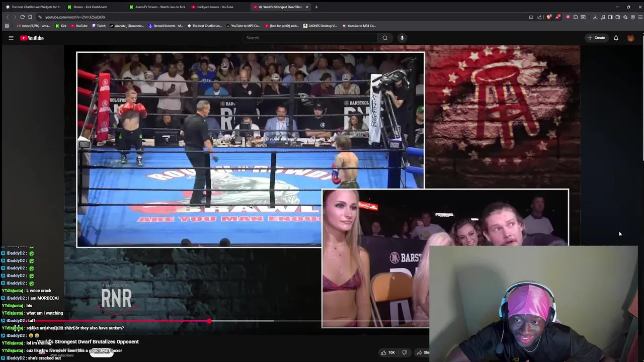Open the downloads icon
This screenshot has width=644, height=362.
(595, 17)
